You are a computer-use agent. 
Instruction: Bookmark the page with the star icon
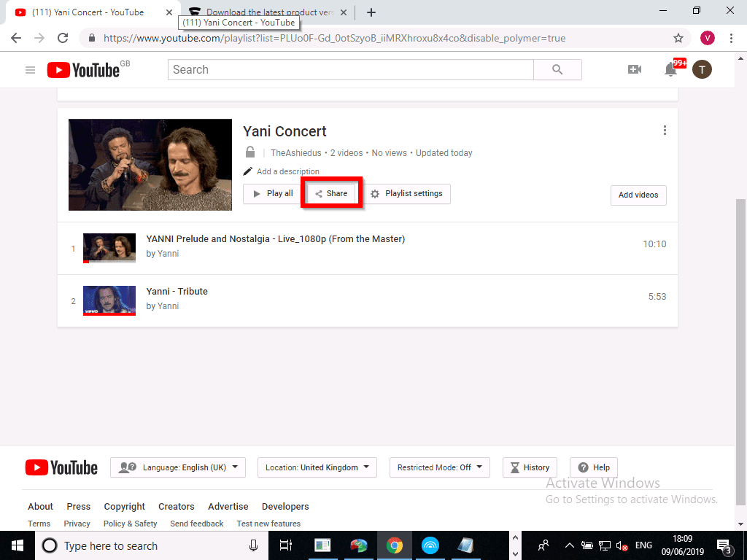click(678, 37)
